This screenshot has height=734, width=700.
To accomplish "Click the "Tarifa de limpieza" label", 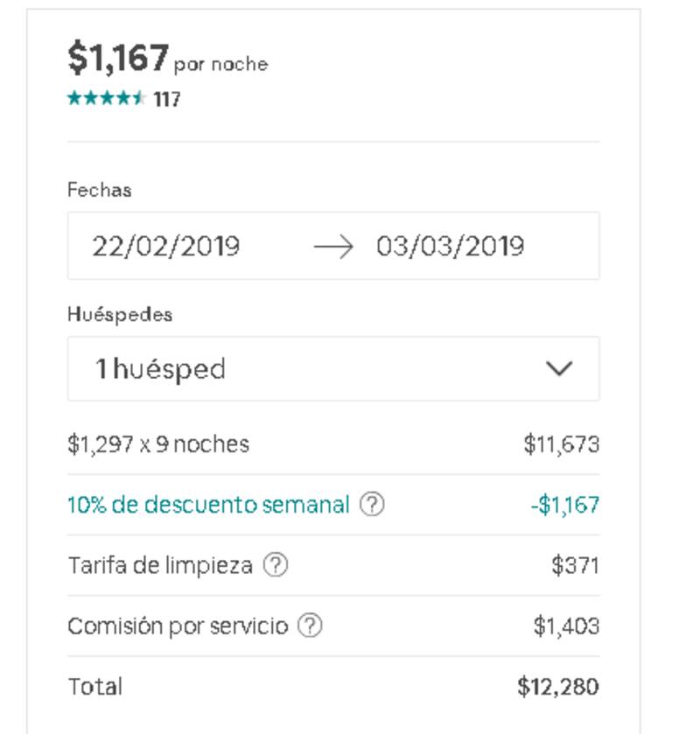I will tap(160, 565).
